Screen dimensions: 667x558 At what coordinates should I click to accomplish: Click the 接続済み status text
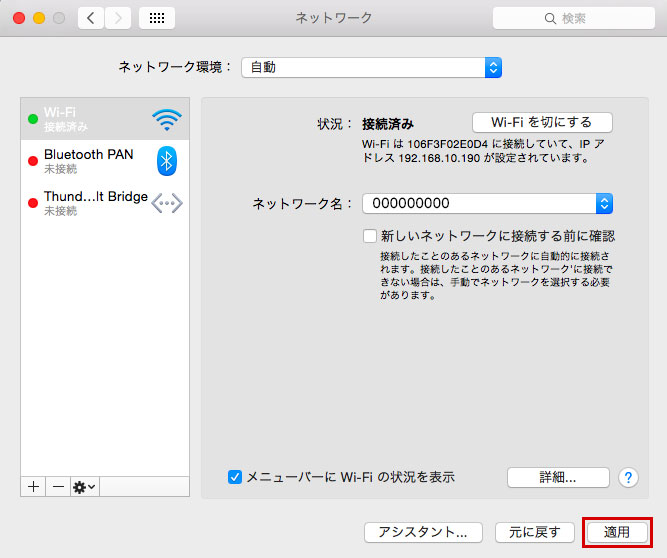click(x=388, y=124)
